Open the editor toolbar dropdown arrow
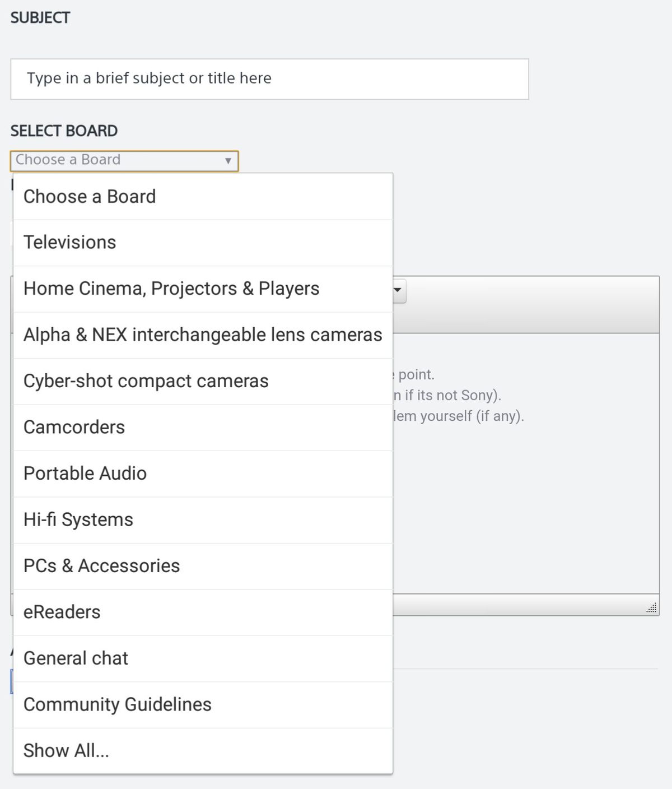 point(398,291)
